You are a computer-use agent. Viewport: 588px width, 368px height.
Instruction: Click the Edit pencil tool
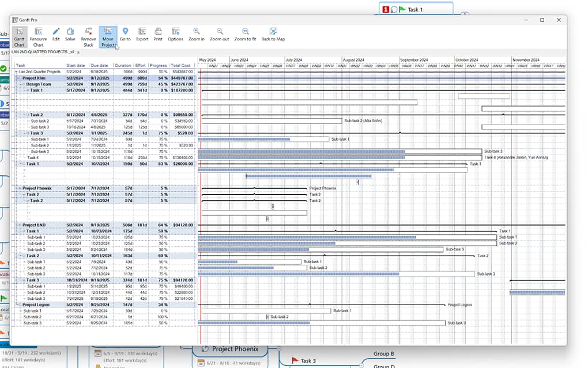56,35
